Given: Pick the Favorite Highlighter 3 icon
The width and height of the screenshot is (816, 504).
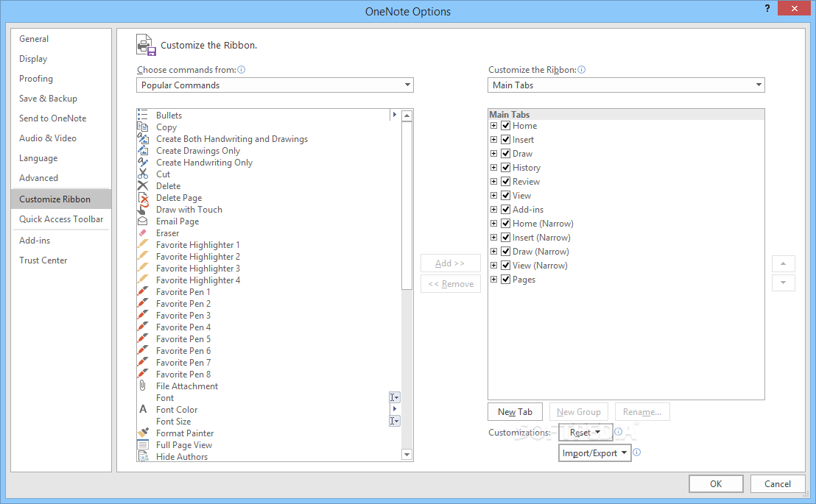Looking at the screenshot, I should [143, 269].
